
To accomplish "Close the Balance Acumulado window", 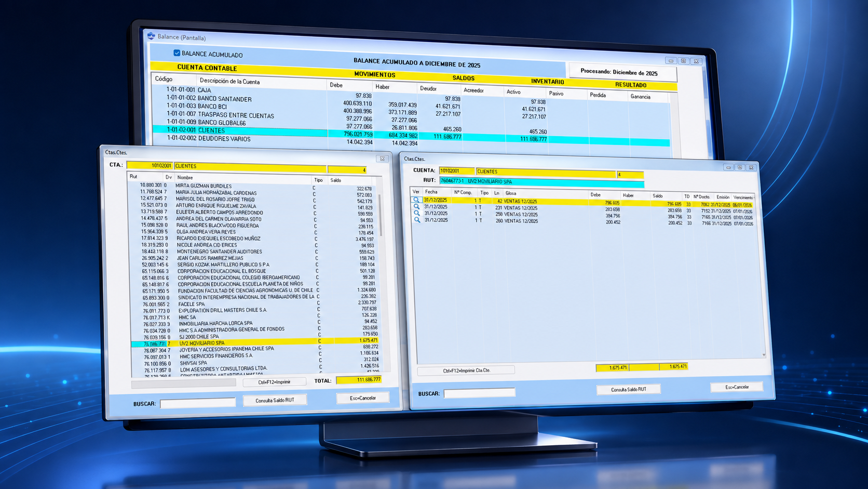I will (696, 61).
